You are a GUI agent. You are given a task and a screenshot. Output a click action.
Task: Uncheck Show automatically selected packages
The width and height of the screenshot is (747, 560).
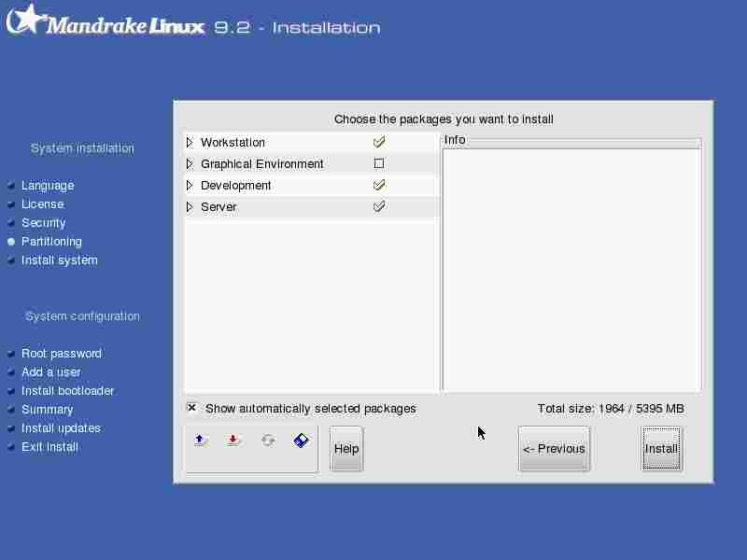click(x=191, y=408)
